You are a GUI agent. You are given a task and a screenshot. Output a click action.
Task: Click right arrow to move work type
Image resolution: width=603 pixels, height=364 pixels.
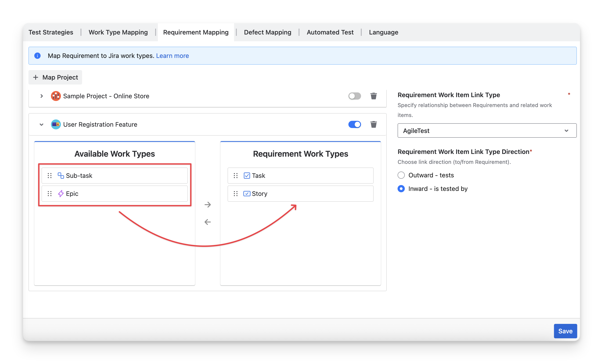(x=207, y=204)
